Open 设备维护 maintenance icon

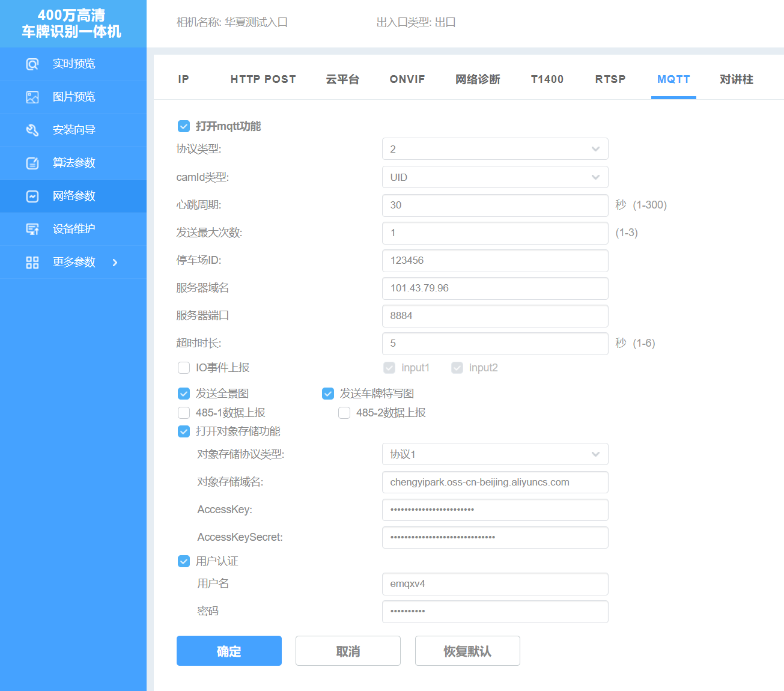tap(32, 230)
